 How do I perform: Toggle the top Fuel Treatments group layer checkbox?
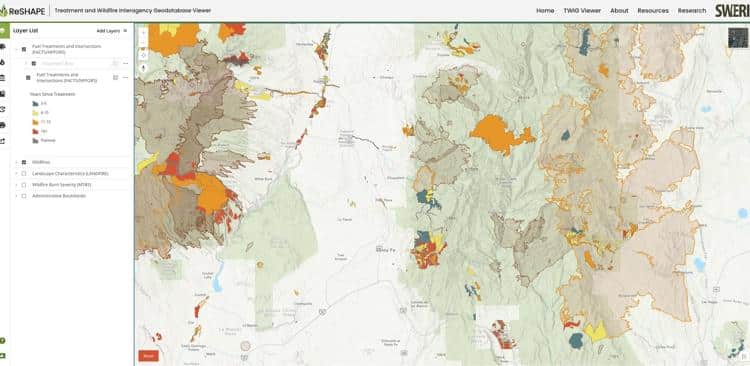click(24, 49)
